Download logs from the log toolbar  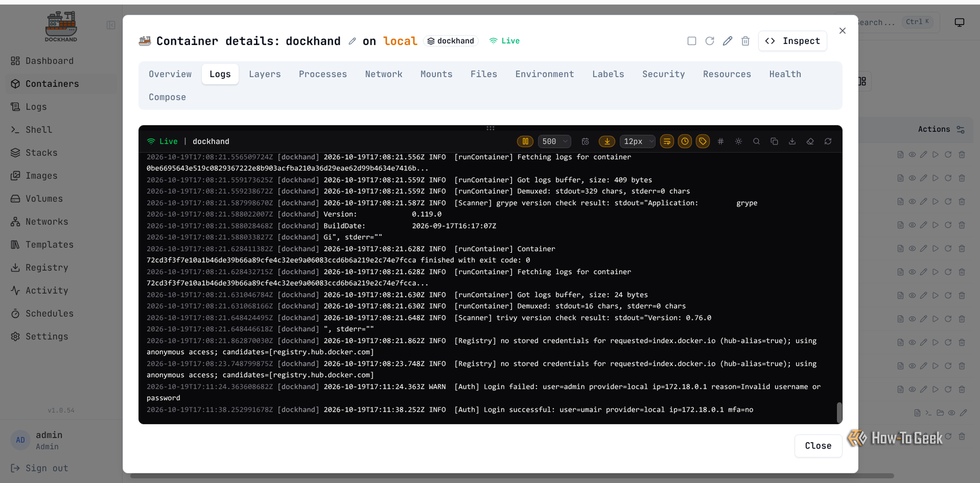[792, 141]
